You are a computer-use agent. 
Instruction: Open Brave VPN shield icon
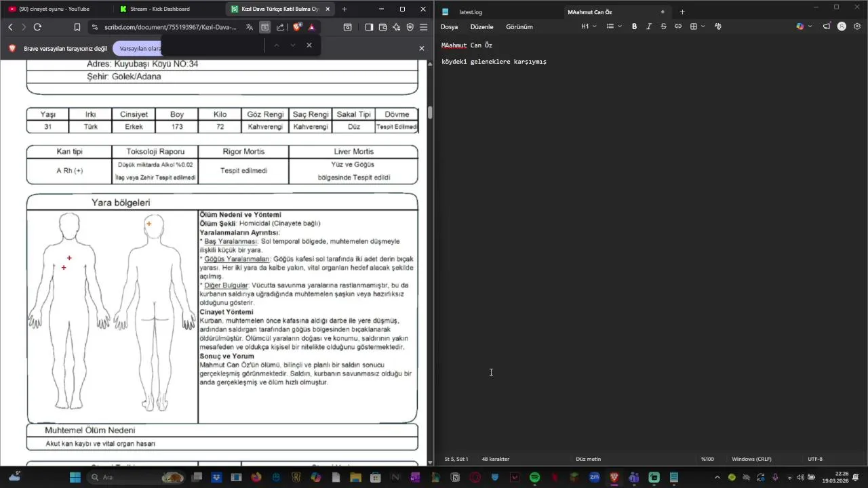click(x=410, y=27)
